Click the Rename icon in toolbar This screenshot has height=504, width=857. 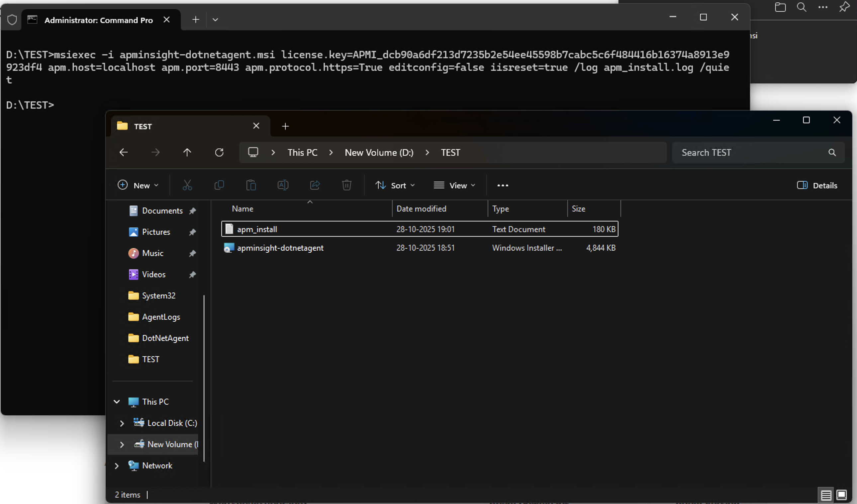(x=283, y=185)
